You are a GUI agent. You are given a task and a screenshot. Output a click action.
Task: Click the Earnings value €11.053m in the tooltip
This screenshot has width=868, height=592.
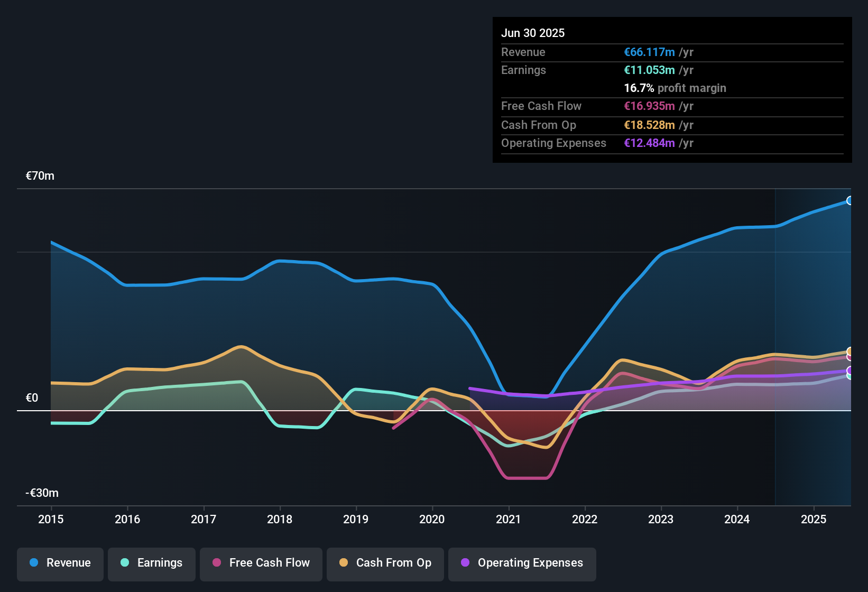coord(649,70)
